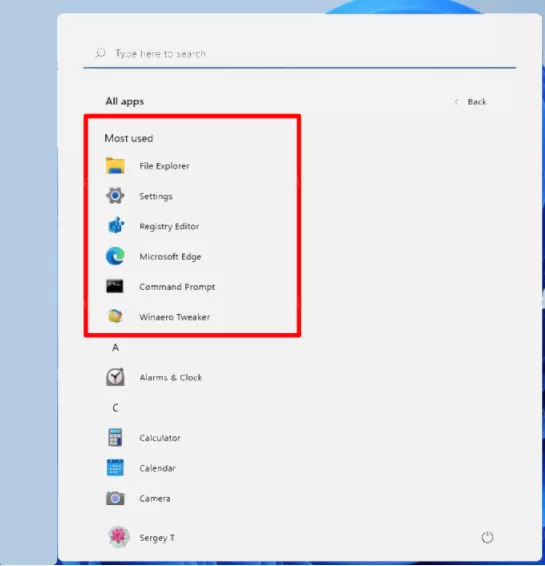Viewport: 545px width, 566px height.
Task: Open the Calculator icon
Action: (115, 437)
